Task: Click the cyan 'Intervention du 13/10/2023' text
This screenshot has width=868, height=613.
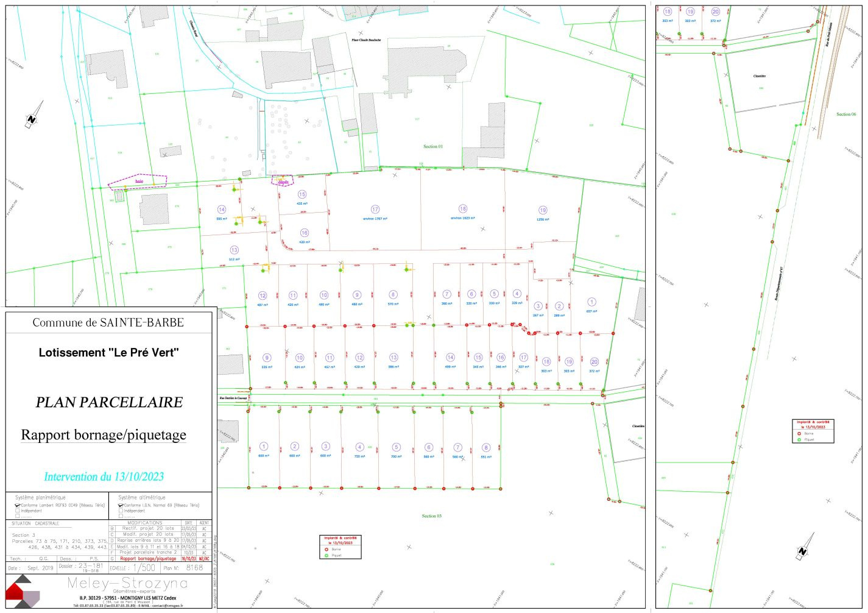Action: [104, 477]
